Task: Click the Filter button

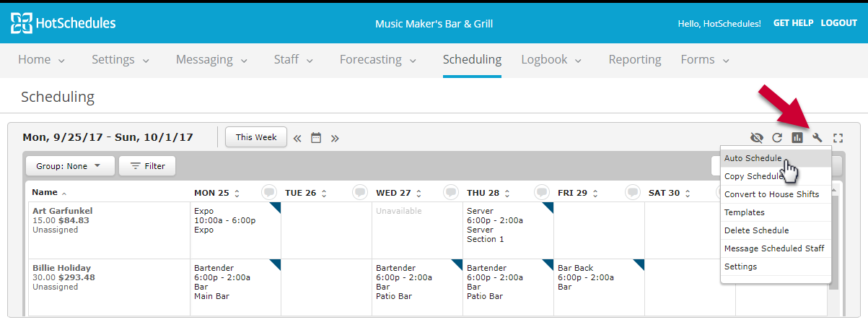Action: pyautogui.click(x=147, y=166)
